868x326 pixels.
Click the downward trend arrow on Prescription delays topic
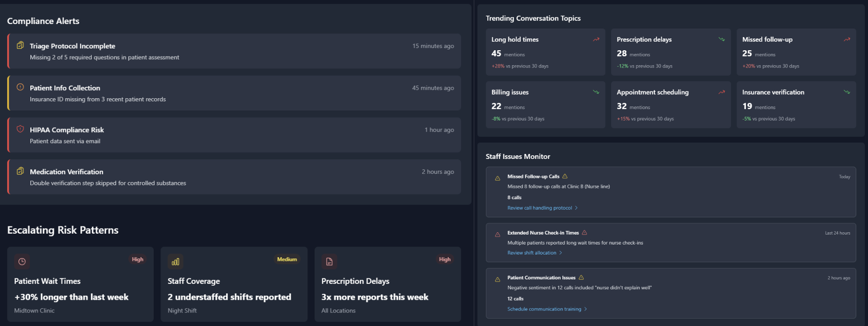coord(722,39)
